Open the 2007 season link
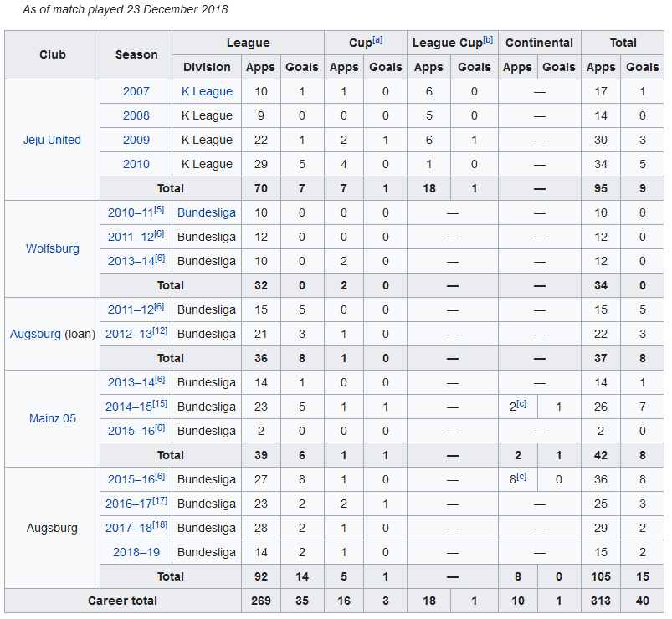The height and width of the screenshot is (619, 672). click(136, 91)
